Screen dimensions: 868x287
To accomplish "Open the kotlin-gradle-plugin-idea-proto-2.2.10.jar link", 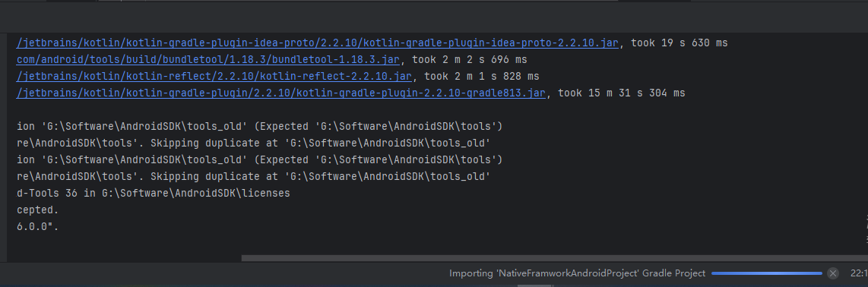I will [317, 43].
